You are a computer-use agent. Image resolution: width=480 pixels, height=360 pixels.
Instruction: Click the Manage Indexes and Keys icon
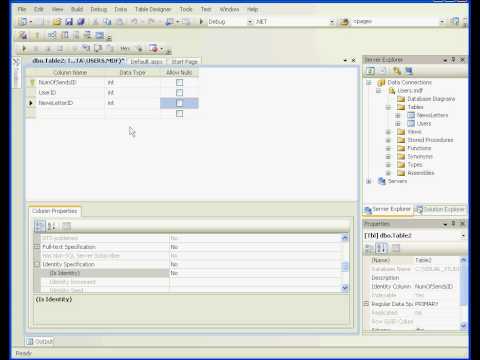click(x=65, y=35)
